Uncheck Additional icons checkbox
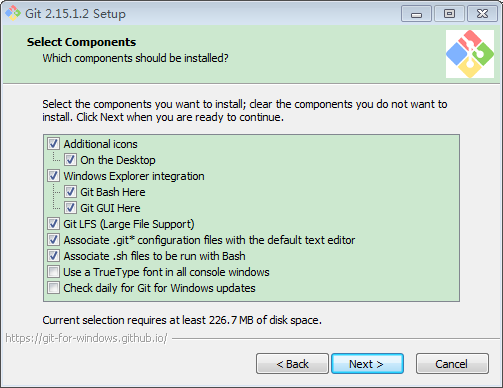 click(53, 144)
